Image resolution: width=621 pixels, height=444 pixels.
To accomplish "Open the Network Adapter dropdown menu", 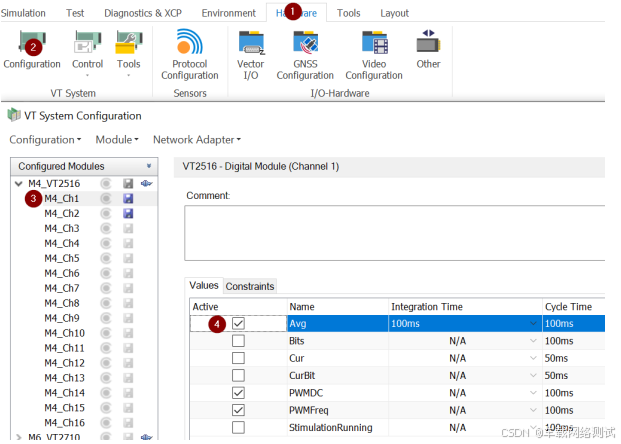I will click(x=197, y=140).
